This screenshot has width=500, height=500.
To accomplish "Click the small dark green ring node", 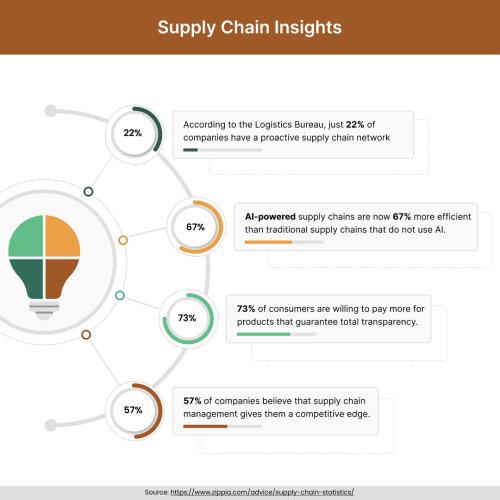I will 88,192.
